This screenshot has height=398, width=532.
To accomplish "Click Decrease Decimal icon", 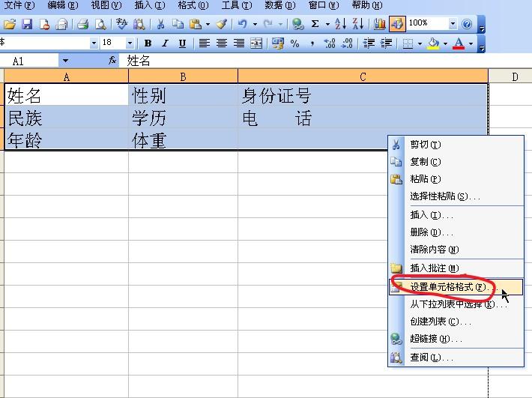I will click(348, 43).
